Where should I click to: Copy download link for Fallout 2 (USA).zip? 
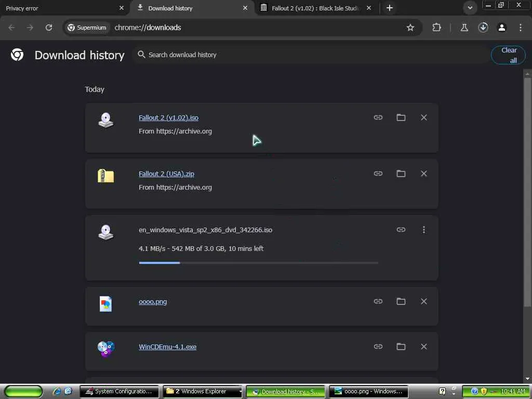point(378,174)
